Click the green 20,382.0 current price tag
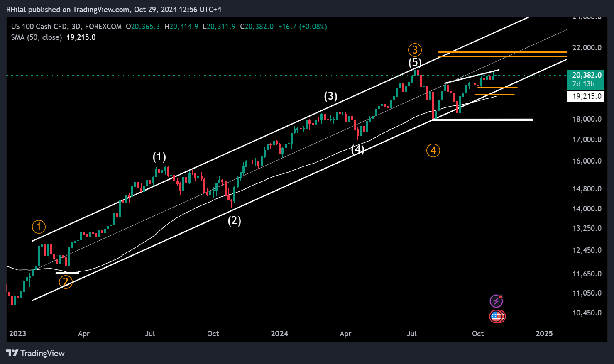 click(586, 75)
